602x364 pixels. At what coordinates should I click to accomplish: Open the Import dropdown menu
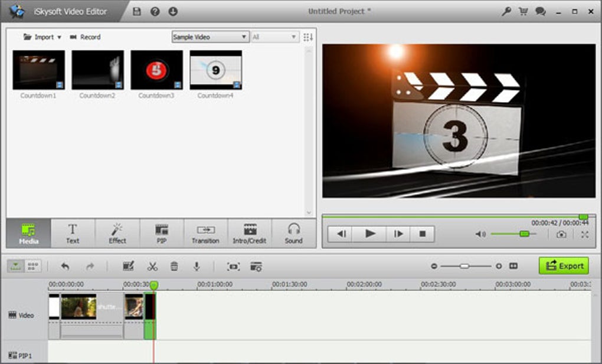pyautogui.click(x=42, y=37)
